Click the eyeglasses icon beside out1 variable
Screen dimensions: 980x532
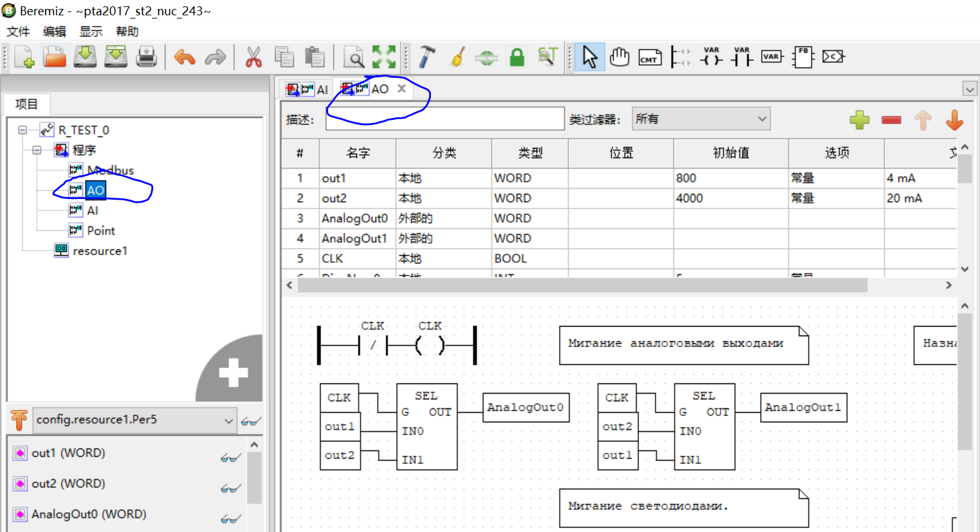(x=232, y=457)
